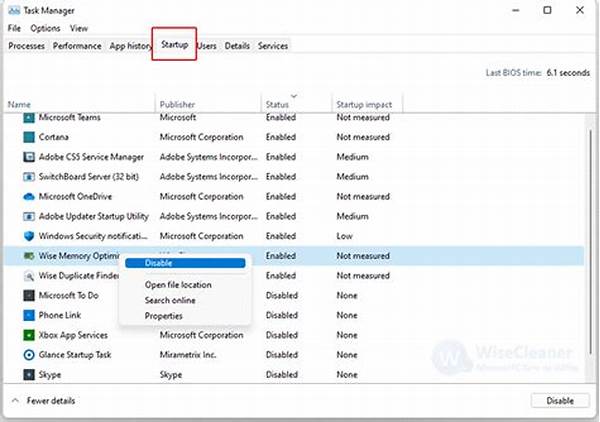Viewport: 600px width, 422px height.
Task: Click the Low startup impact value
Action: pos(344,236)
